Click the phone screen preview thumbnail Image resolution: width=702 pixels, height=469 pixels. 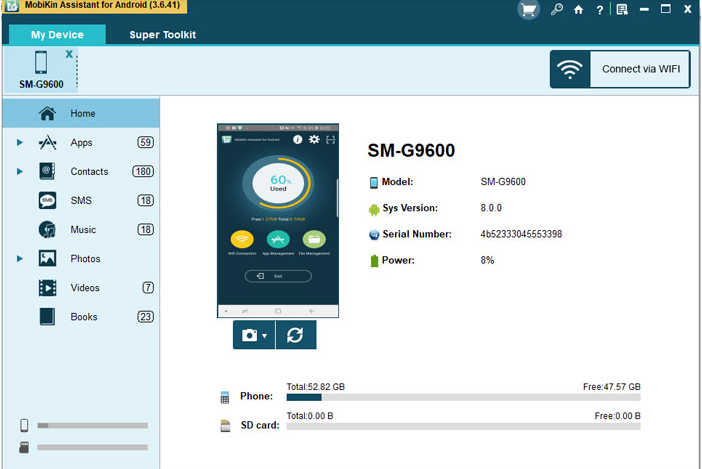tap(278, 220)
